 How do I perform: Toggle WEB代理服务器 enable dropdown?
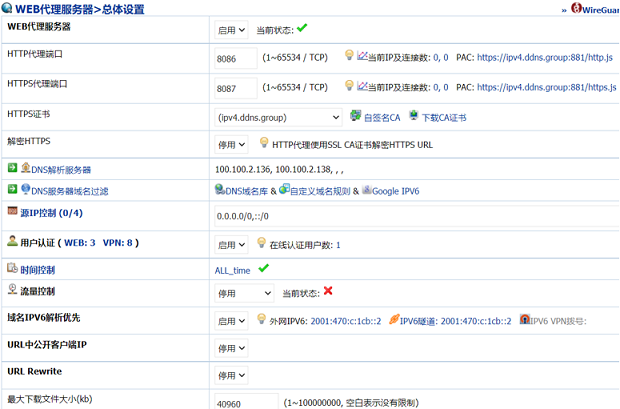click(231, 30)
